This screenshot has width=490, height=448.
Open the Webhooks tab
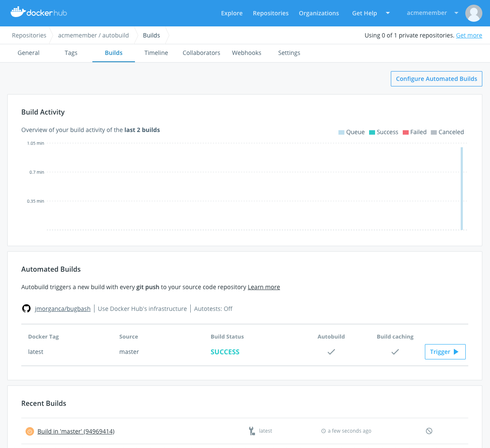246,53
